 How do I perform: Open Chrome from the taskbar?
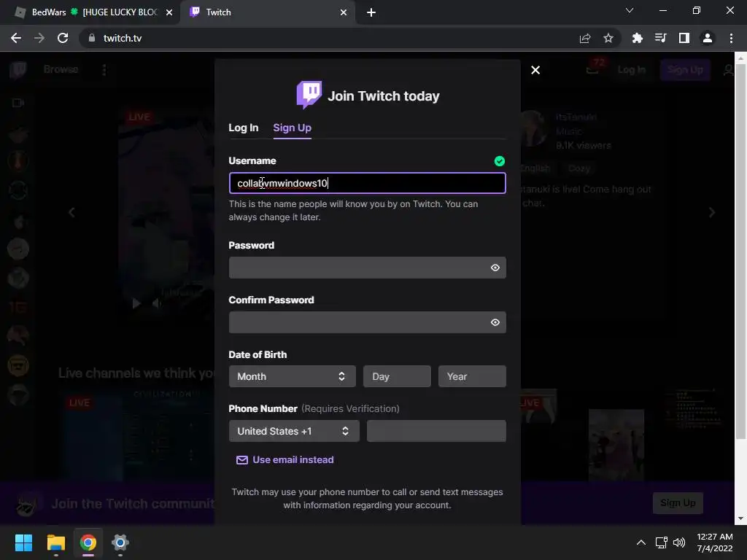(88, 542)
